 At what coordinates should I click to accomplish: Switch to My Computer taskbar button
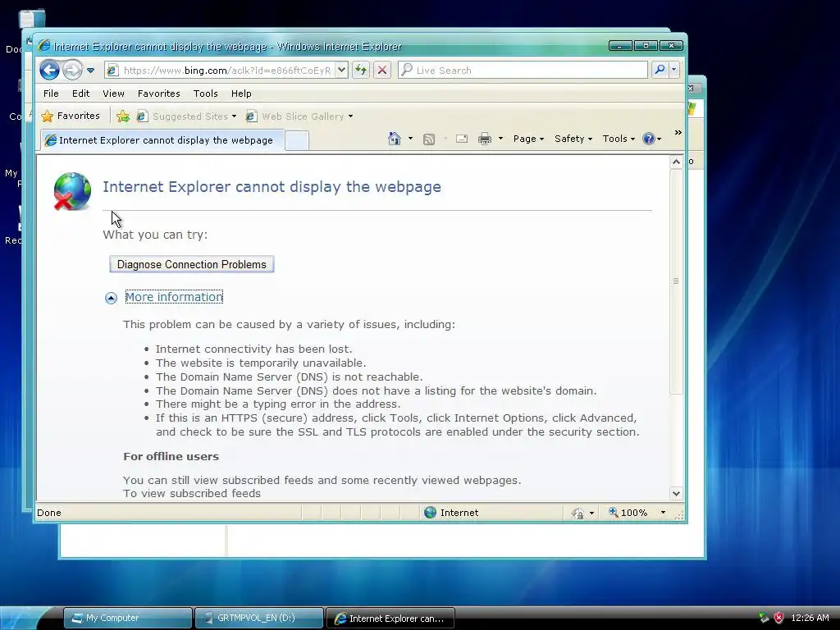coord(127,618)
